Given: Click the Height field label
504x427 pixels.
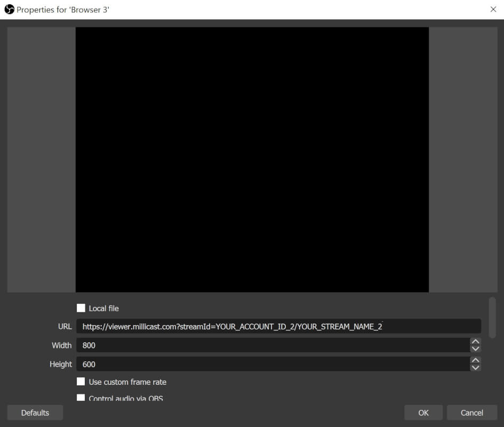Looking at the screenshot, I should coord(60,364).
